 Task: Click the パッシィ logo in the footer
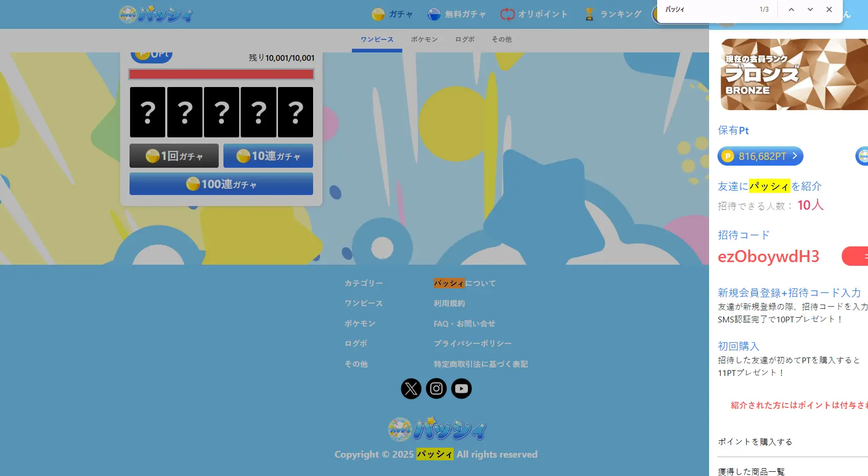pyautogui.click(x=437, y=429)
